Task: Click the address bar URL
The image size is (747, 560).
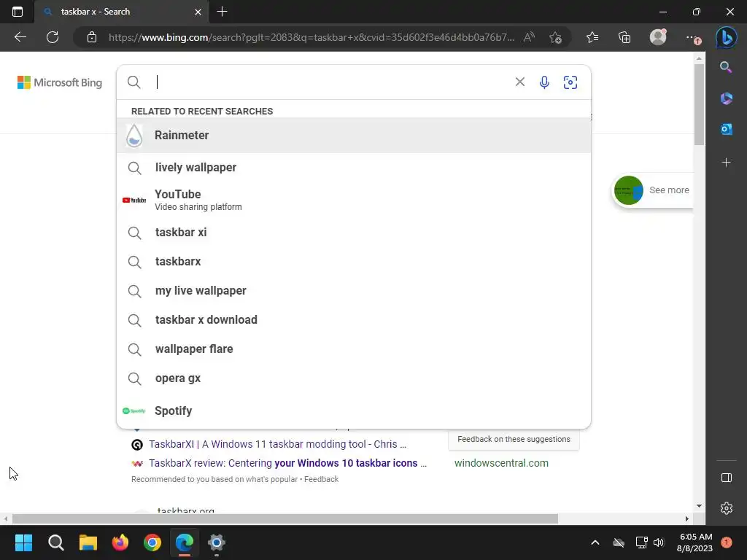Action: [311, 37]
